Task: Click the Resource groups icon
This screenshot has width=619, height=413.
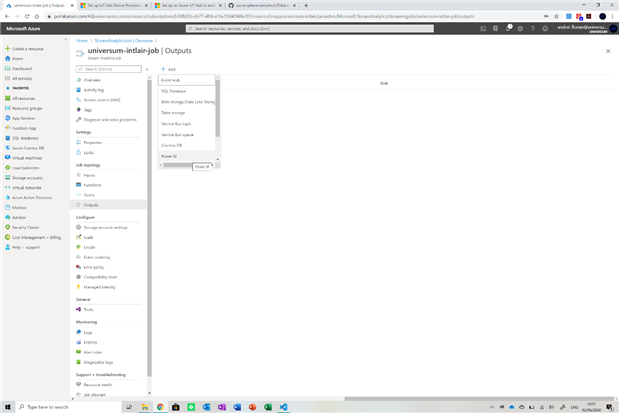Action: click(7, 108)
